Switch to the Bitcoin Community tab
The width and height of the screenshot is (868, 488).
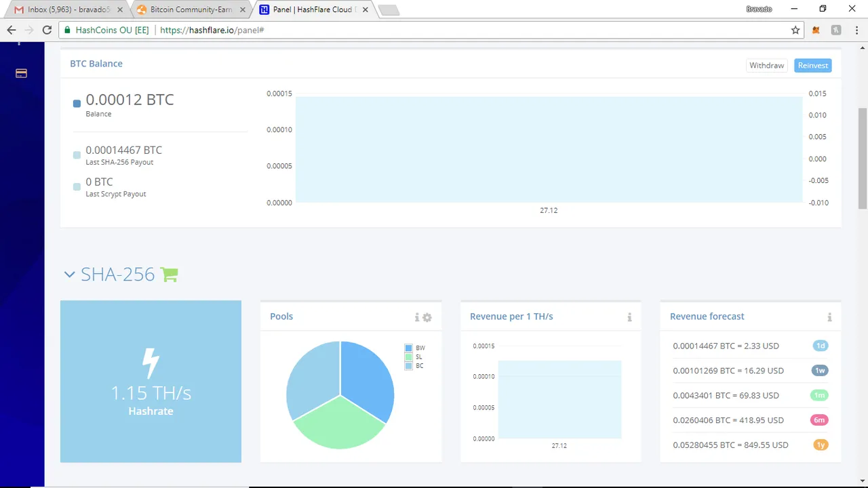pos(190,10)
